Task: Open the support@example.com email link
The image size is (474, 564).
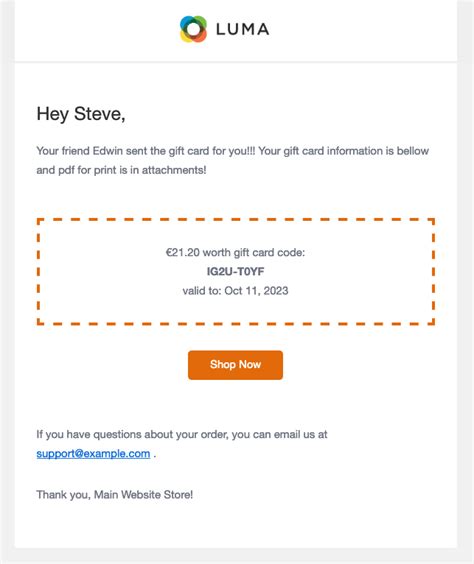Action: click(93, 454)
